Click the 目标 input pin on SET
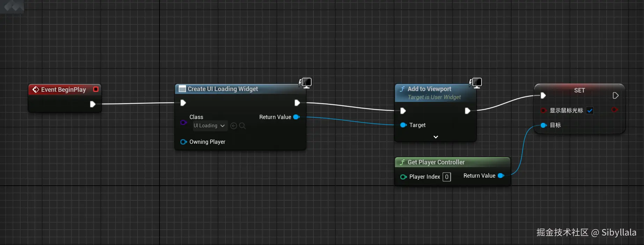Image resolution: width=644 pixels, height=245 pixels. [543, 125]
